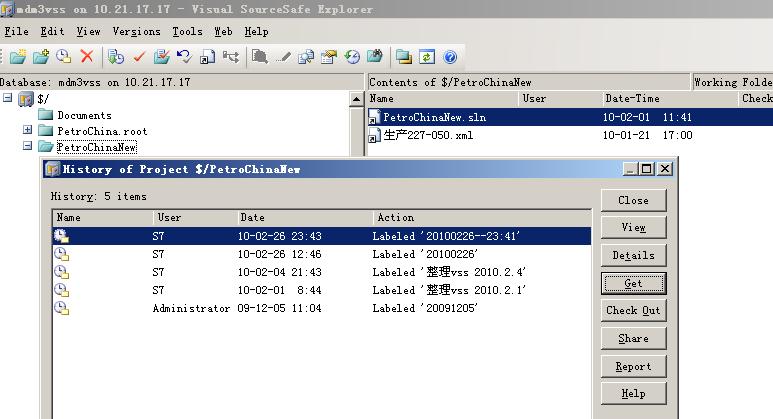Collapse the $/ root tree node
The width and height of the screenshot is (773, 419).
tap(7, 98)
